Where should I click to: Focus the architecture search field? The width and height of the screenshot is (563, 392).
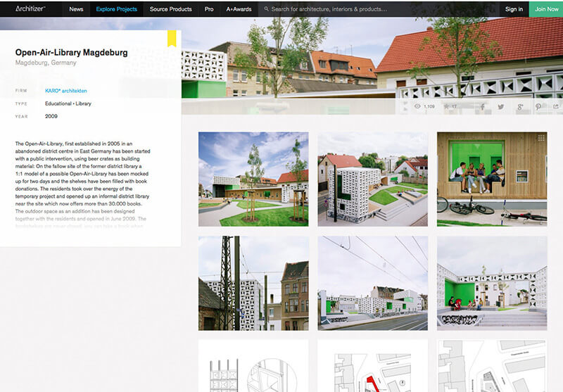(x=379, y=9)
